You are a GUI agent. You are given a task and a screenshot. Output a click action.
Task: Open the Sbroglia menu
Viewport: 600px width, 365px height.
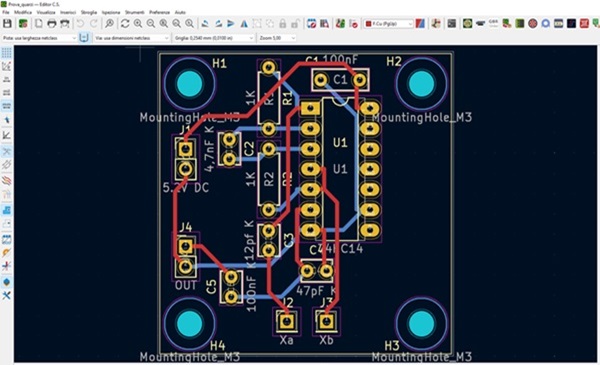pyautogui.click(x=89, y=12)
